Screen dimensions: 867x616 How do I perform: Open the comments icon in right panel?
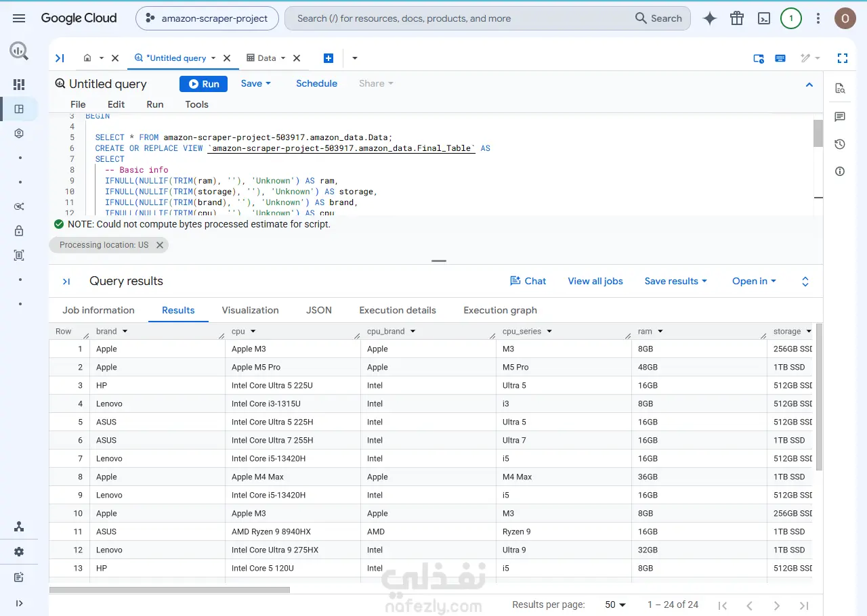point(840,116)
